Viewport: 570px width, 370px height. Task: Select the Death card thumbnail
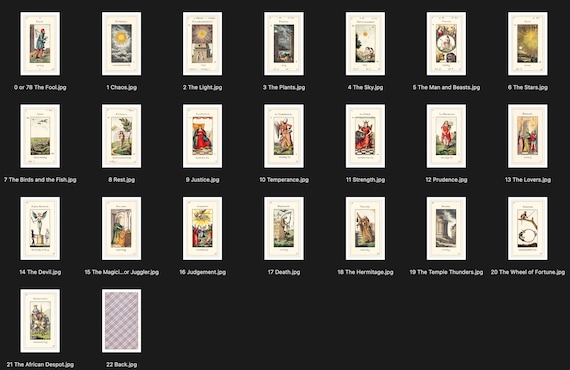pyautogui.click(x=284, y=228)
